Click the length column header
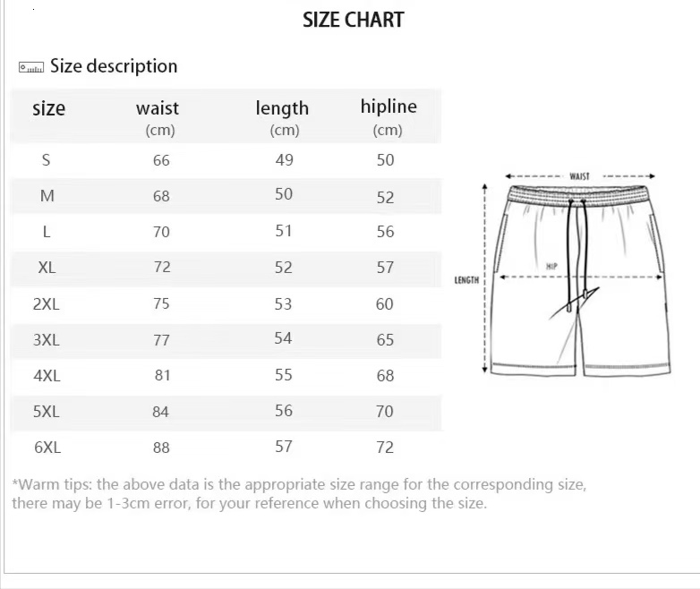Screen dimensions: 700x589 coord(282,108)
